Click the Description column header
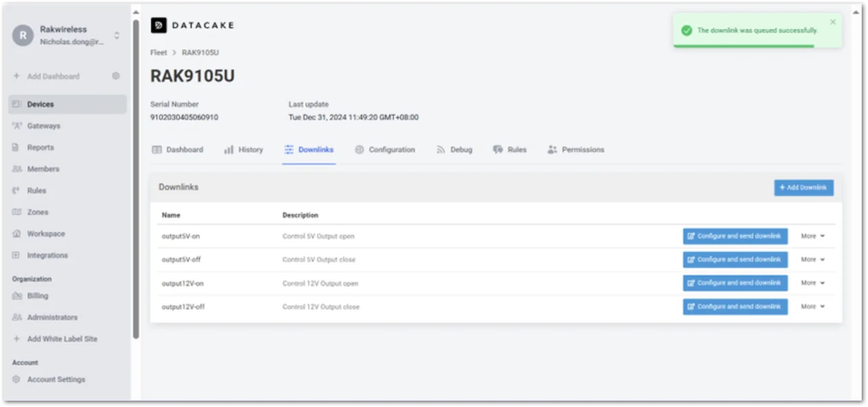 300,215
